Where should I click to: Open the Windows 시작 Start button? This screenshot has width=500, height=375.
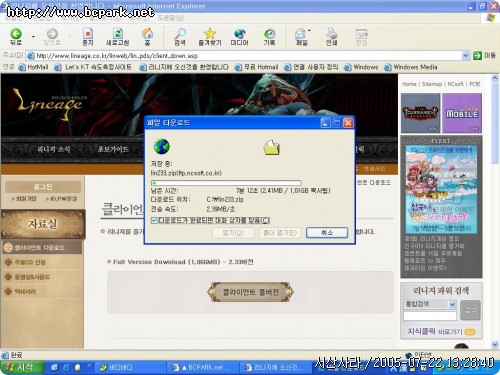tap(22, 368)
